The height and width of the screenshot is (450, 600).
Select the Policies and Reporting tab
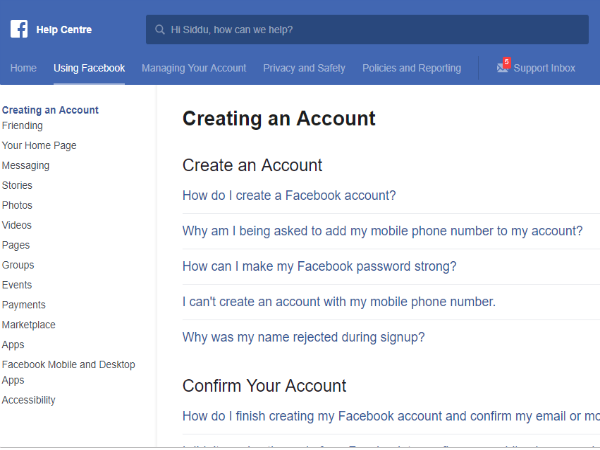point(412,68)
